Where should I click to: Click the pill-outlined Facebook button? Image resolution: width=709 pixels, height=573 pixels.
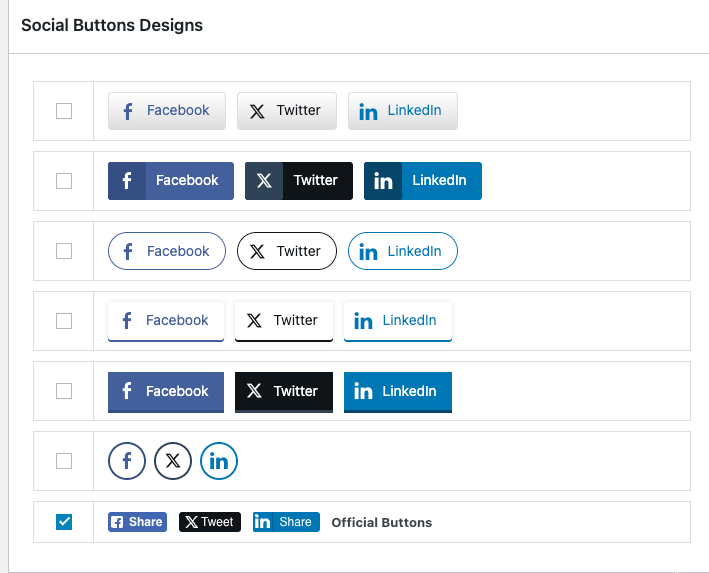tap(167, 251)
